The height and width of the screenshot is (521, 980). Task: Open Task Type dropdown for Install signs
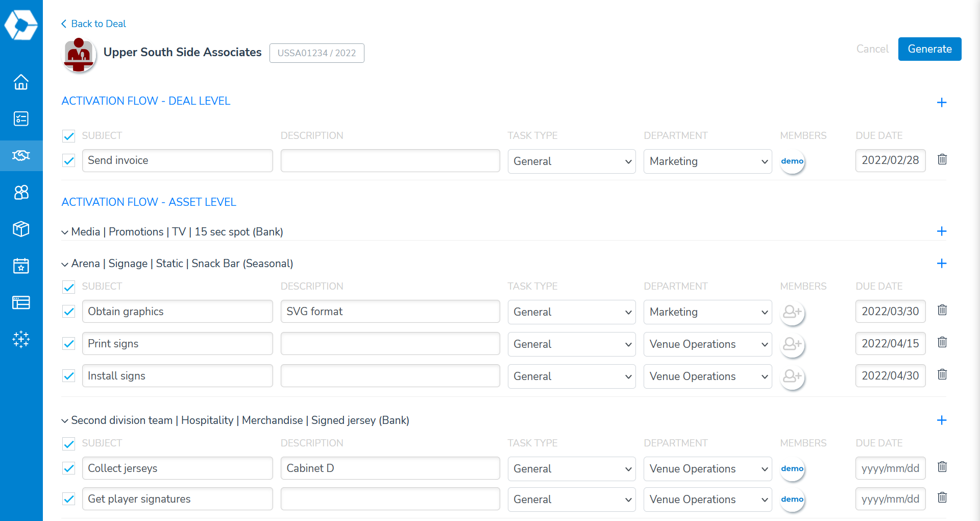[x=572, y=376]
